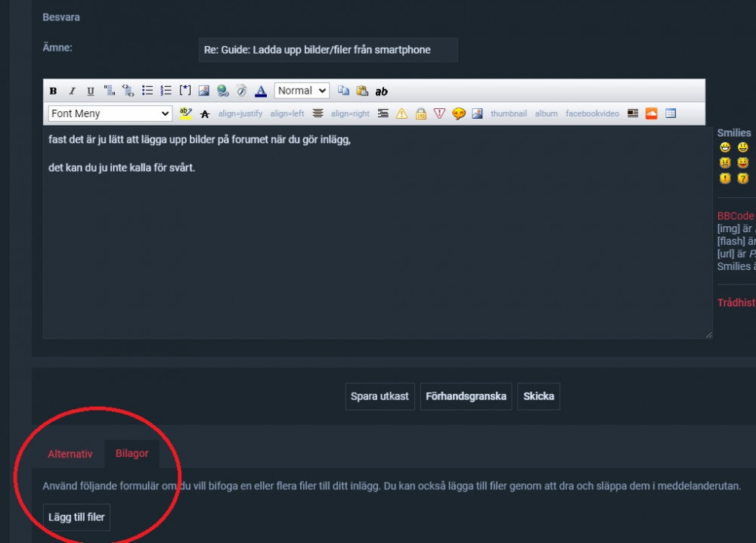Viewport: 756px width, 543px height.
Task: Apply italic formatting
Action: (x=72, y=91)
